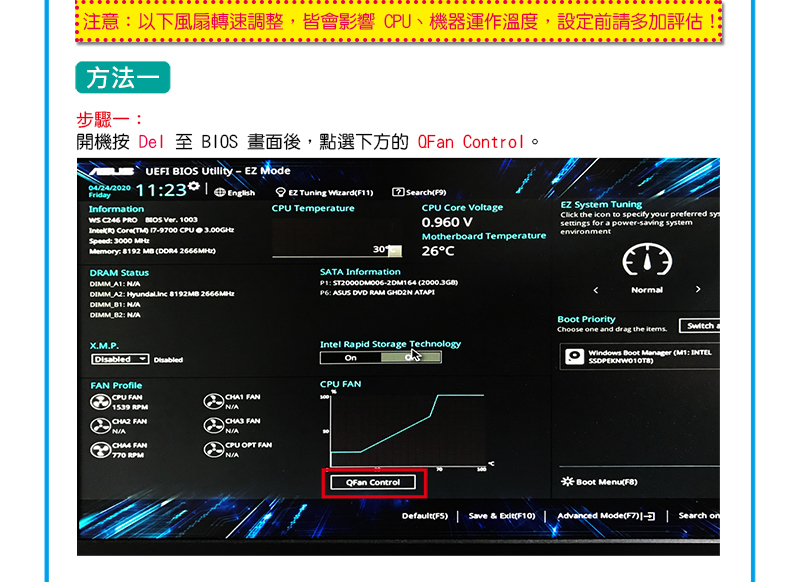
Task: Click the FAN Profile heading
Action: (x=116, y=386)
